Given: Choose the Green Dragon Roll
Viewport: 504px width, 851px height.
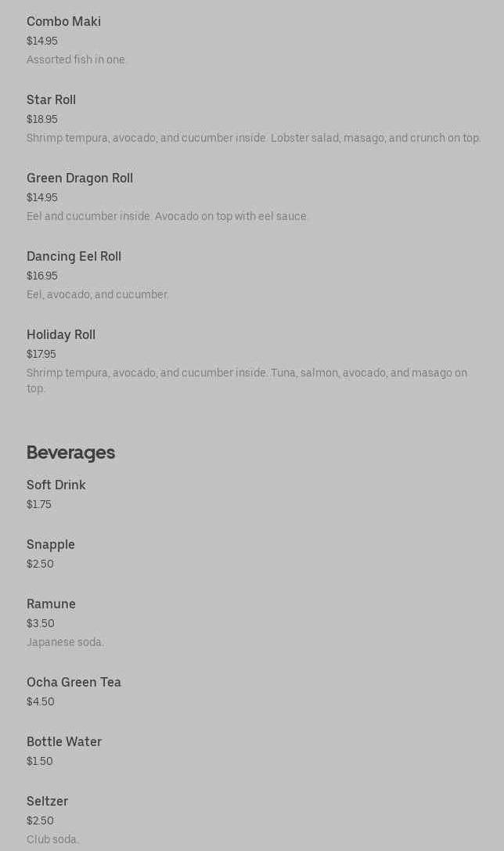Looking at the screenshot, I should coord(80,178).
